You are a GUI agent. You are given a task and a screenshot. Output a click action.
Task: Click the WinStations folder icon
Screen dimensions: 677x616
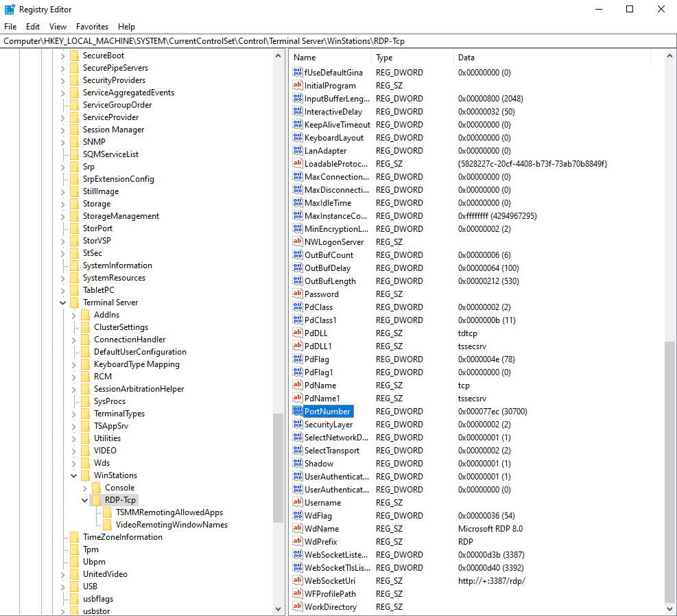tap(85, 475)
